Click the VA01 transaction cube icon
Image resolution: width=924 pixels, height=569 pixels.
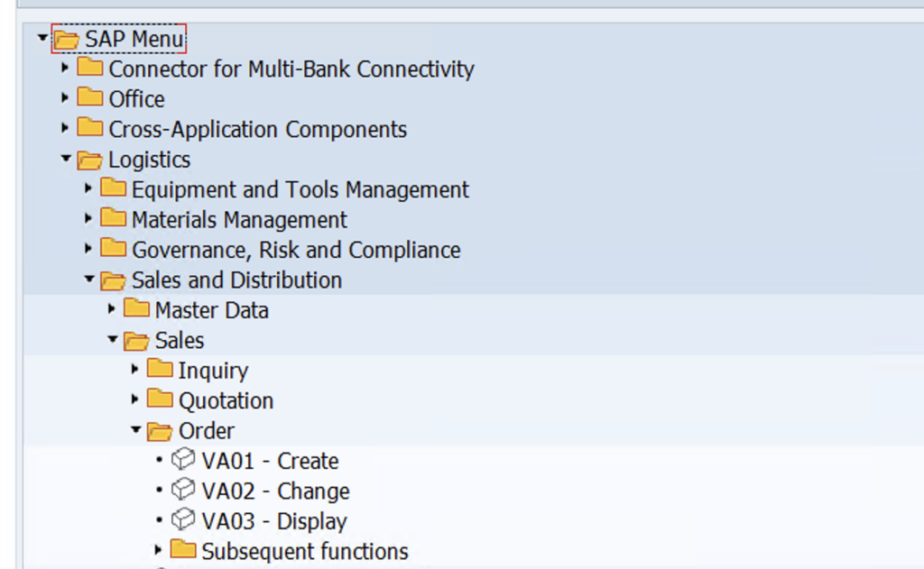click(183, 459)
